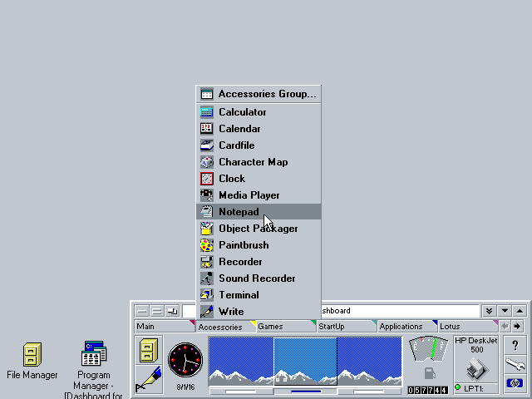Click the double-chevron down button on Dashboard title bar
532x399 pixels.
click(490, 311)
